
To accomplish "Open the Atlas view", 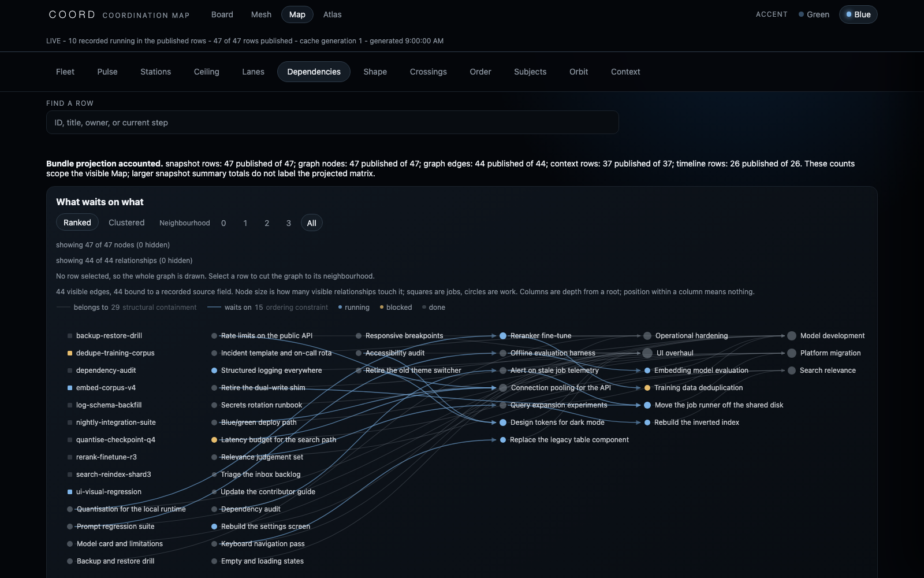I will click(332, 14).
